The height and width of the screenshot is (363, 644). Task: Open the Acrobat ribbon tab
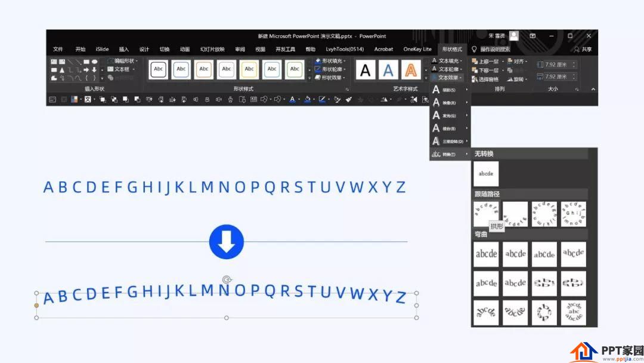point(383,49)
